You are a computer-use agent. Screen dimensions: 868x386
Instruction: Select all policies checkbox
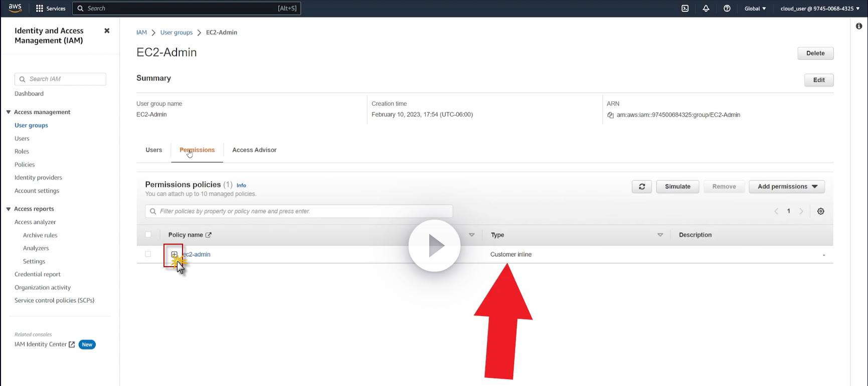148,235
